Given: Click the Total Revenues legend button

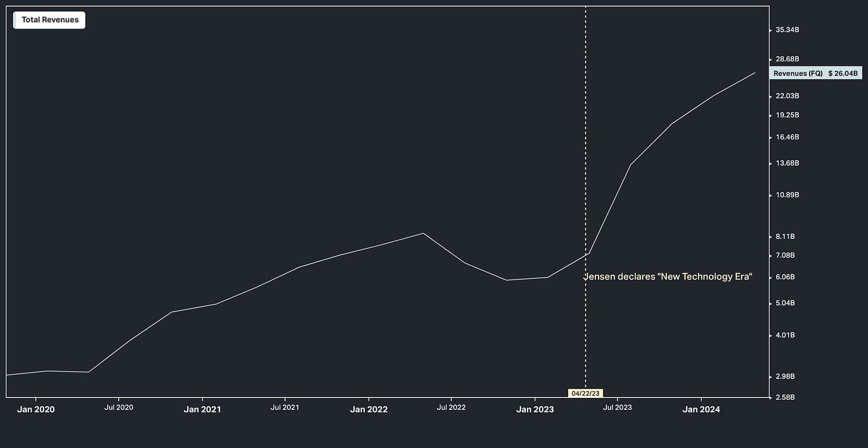Looking at the screenshot, I should click(x=49, y=20).
